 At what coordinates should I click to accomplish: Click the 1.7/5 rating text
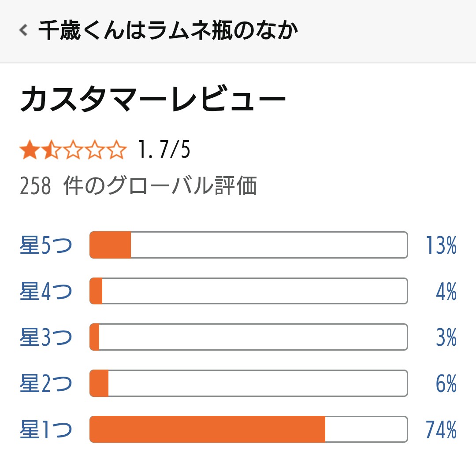click(164, 150)
